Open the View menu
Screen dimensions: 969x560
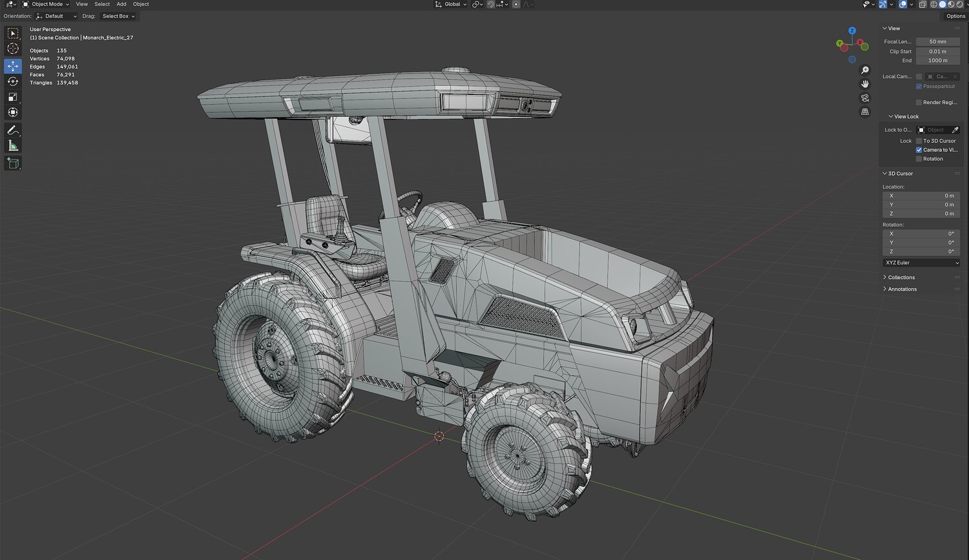[82, 5]
